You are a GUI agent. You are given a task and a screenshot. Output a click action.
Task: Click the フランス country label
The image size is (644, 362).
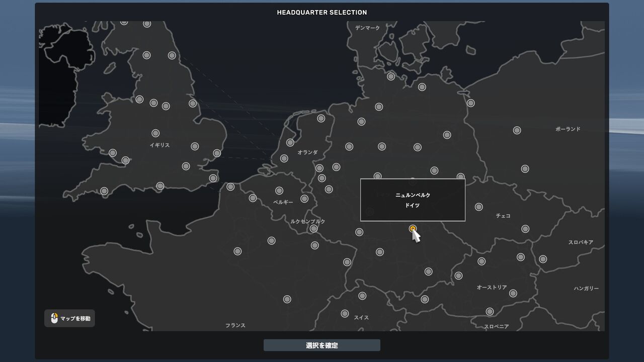235,326
